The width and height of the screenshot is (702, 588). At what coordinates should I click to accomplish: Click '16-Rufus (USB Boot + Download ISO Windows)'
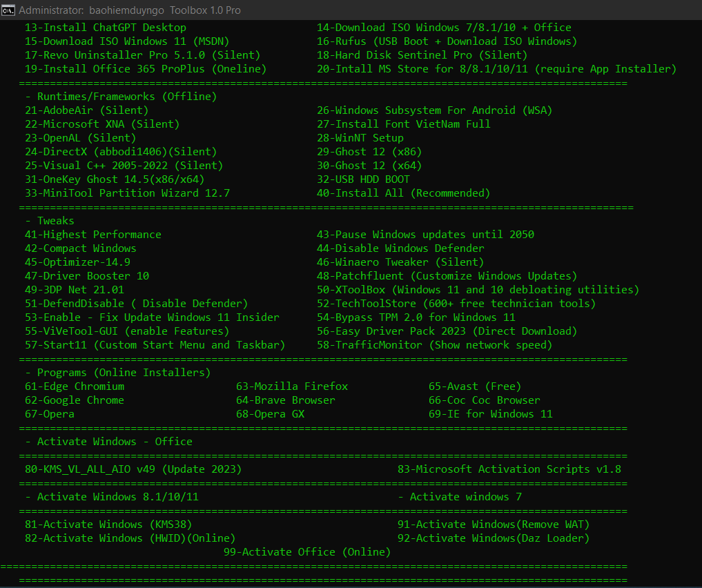[x=447, y=41]
